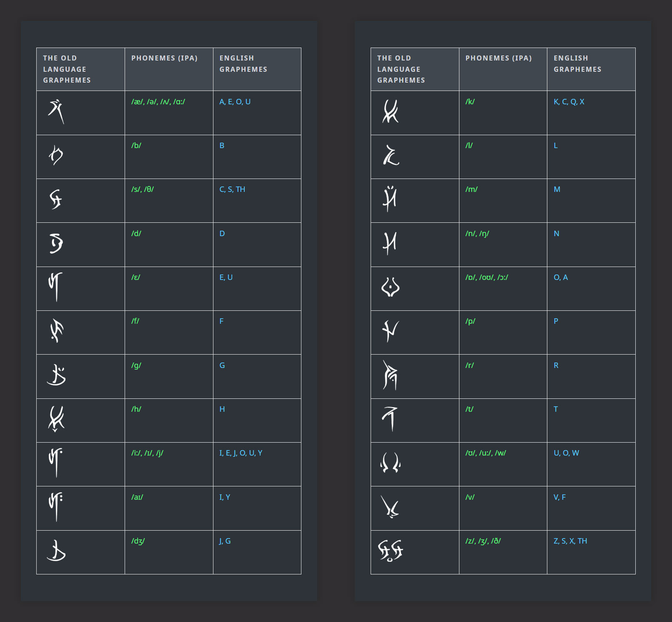
Task: Click the English grapheme 'B'
Action: tap(222, 146)
